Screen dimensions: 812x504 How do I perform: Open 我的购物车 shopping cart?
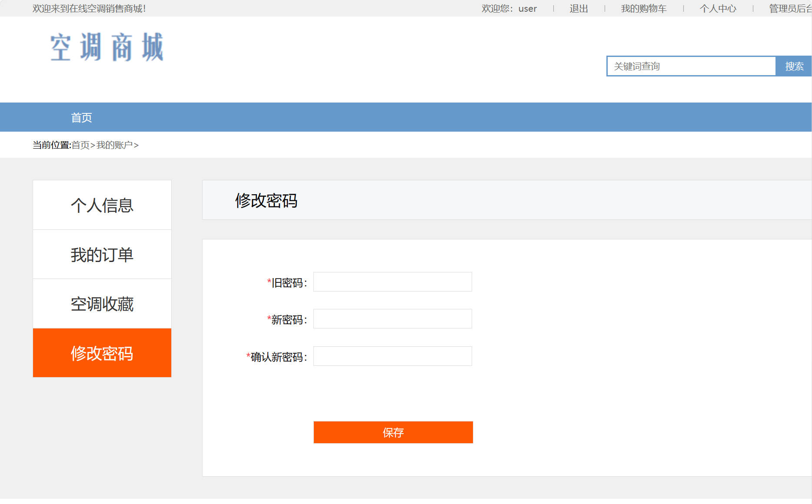[643, 8]
